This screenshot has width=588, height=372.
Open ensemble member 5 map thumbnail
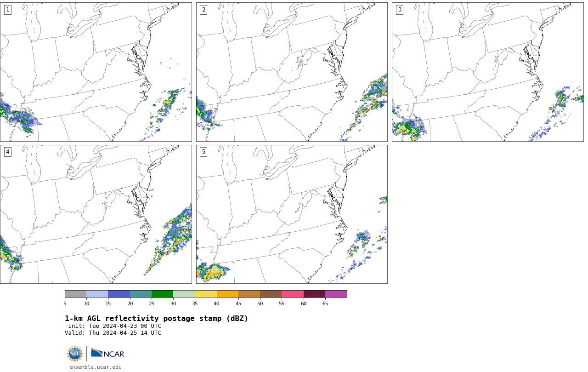[292, 214]
